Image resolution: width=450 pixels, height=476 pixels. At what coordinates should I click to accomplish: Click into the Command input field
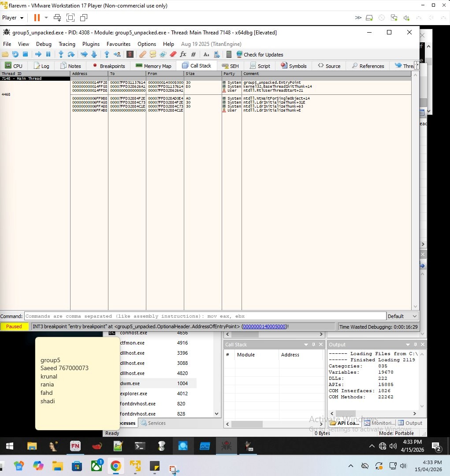(x=205, y=316)
